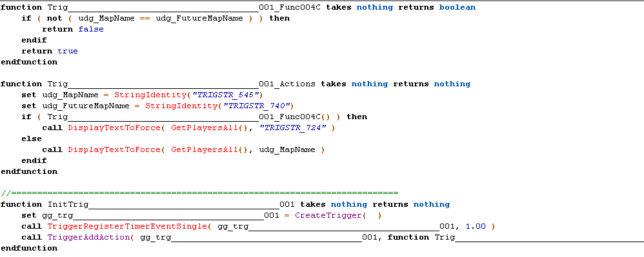This screenshot has height=257, width=644.
Task: Click the 'boolean' return type keyword
Action: 457,7
